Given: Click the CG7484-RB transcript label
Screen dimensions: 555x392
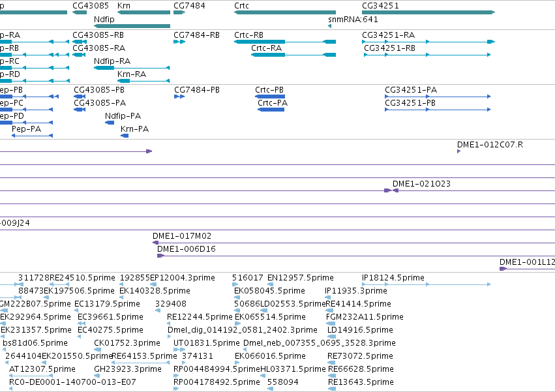Looking at the screenshot, I should point(196,35).
